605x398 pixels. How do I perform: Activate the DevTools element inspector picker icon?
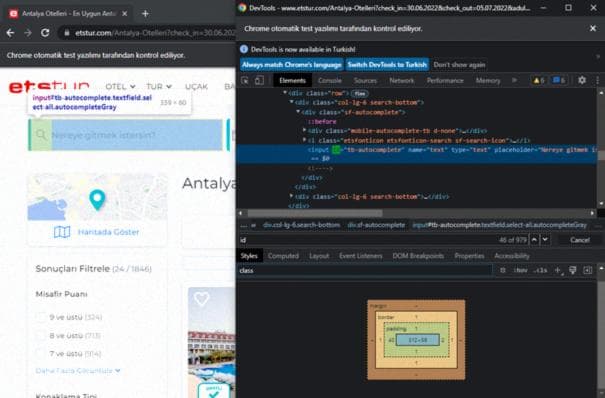tap(245, 80)
